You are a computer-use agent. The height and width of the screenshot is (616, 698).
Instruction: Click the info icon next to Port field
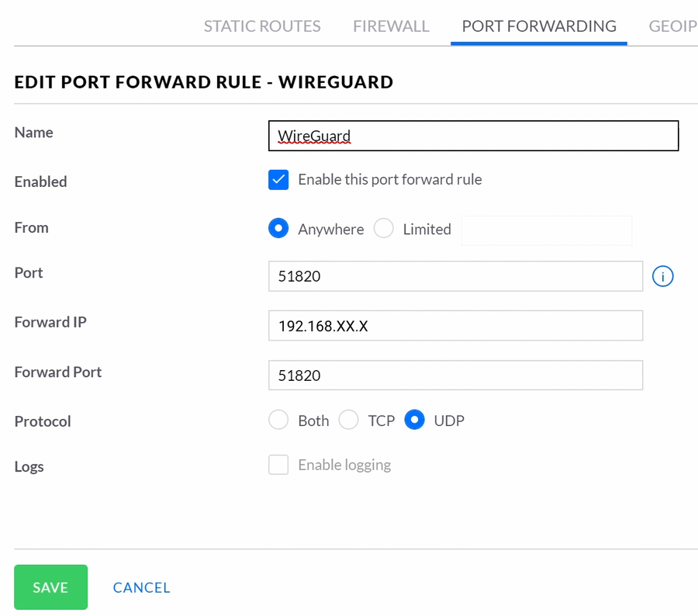point(662,276)
